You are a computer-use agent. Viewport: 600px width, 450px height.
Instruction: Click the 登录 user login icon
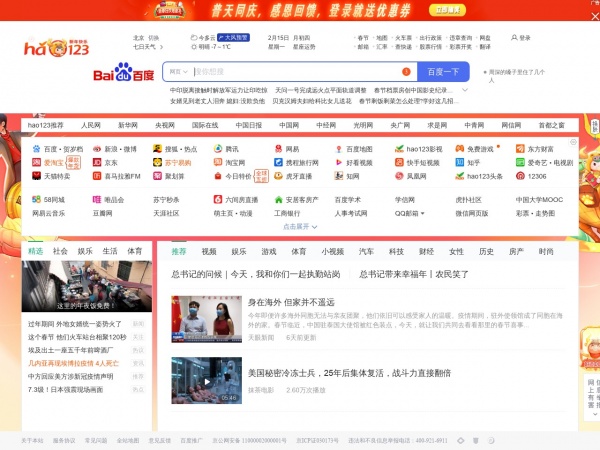[x=521, y=38]
